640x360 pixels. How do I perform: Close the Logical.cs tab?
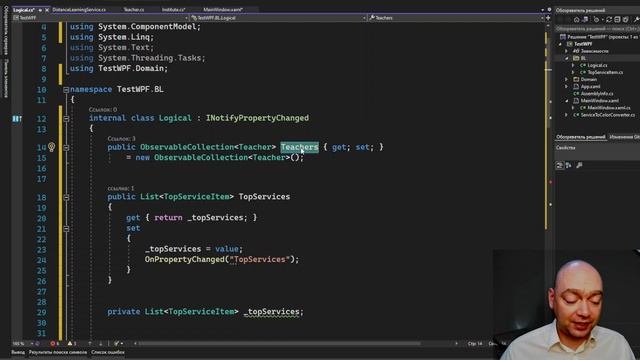(47, 10)
